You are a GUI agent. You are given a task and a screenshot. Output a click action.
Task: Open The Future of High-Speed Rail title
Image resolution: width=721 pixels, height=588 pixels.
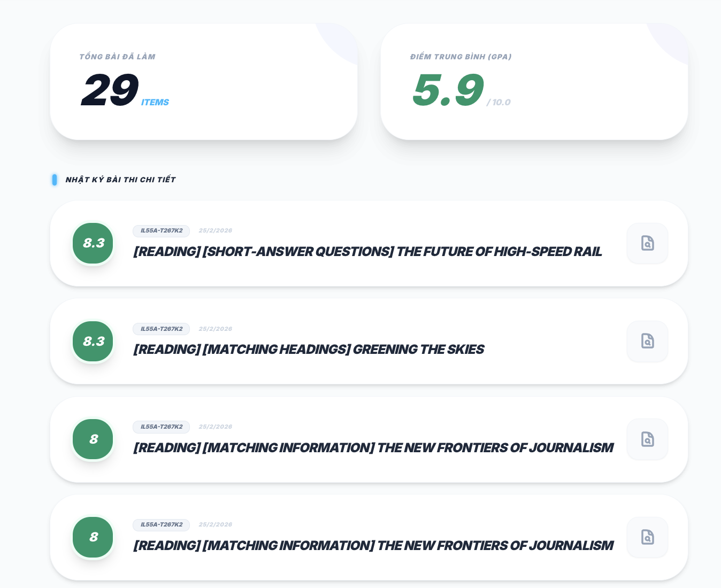click(367, 251)
